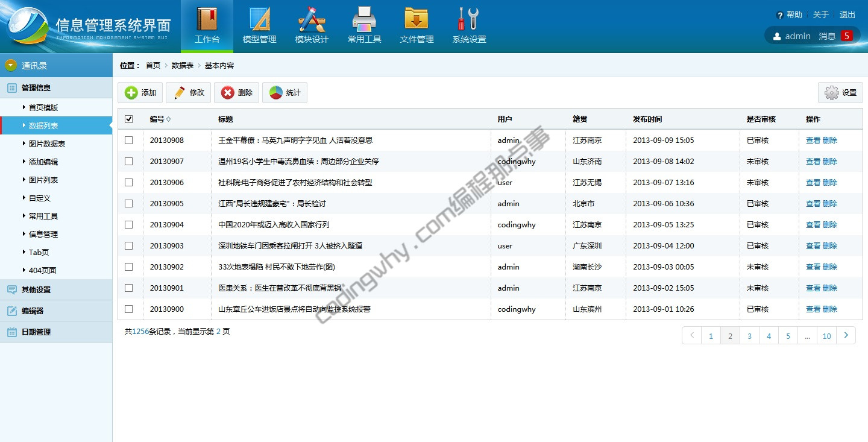
Task: Tick the checkbox for record 20130904
Action: coord(128,225)
